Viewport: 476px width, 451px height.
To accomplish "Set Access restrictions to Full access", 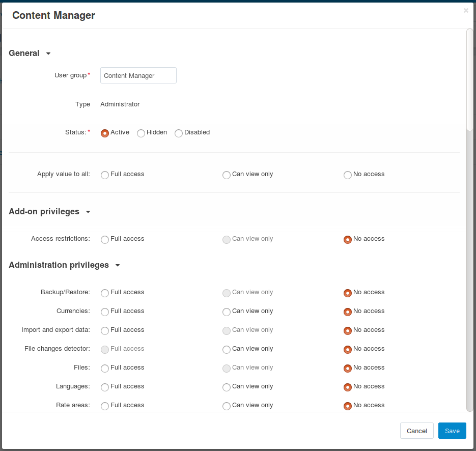I will click(105, 240).
